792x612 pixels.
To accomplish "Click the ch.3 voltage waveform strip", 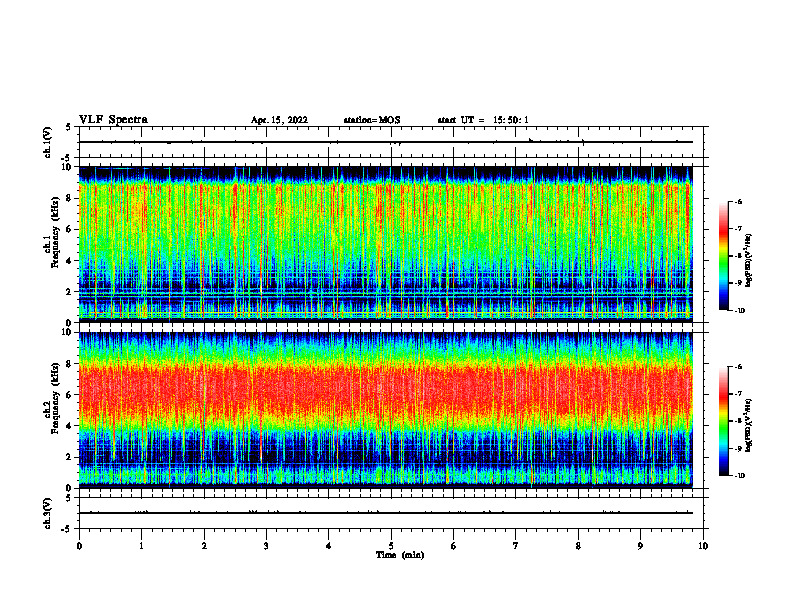I will [x=391, y=513].
